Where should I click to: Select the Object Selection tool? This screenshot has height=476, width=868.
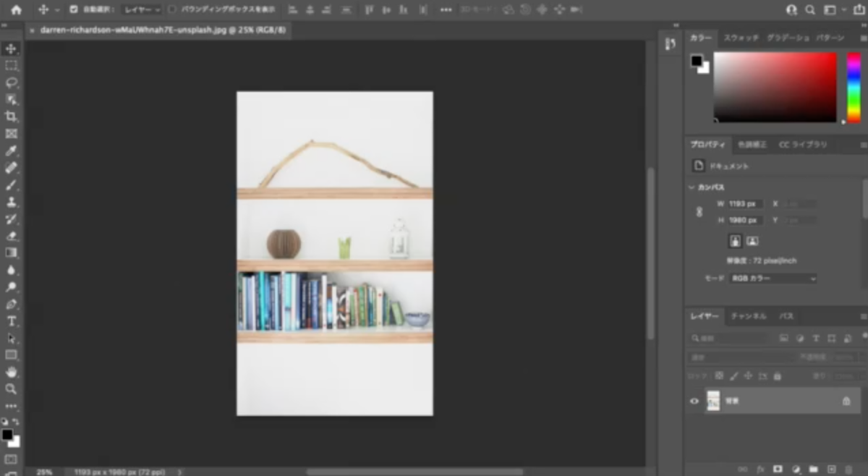[11, 99]
